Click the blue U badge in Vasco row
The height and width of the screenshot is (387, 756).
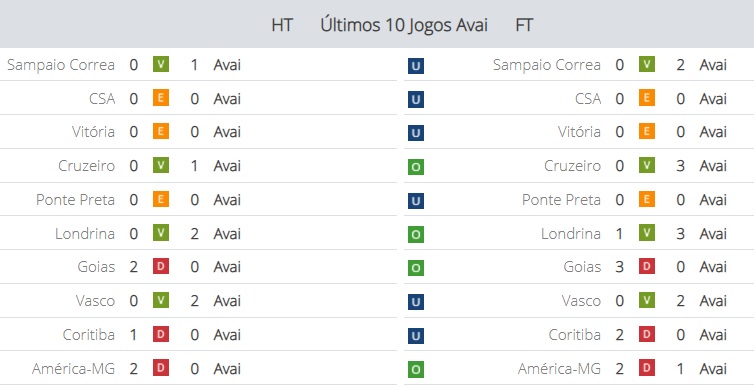tap(416, 302)
